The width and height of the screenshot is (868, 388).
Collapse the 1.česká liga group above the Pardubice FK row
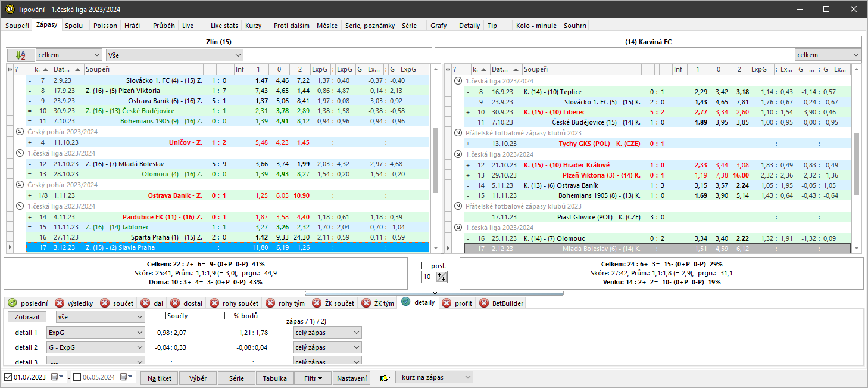19,207
